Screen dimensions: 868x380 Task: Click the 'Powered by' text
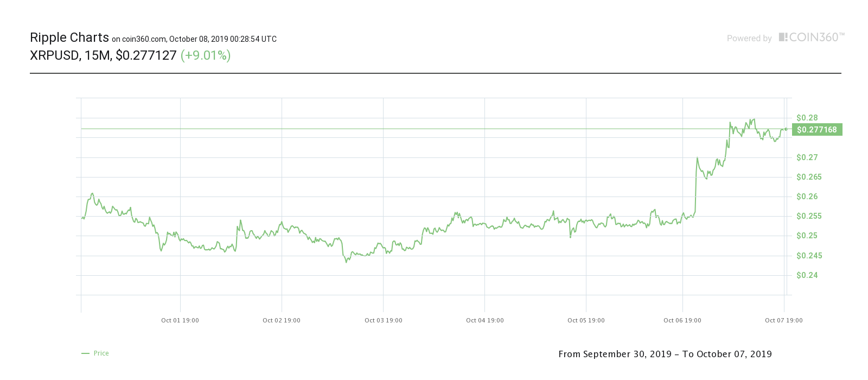coord(749,39)
